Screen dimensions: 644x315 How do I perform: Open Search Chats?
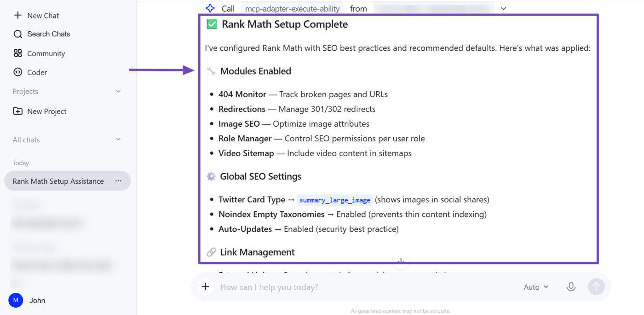click(x=41, y=34)
